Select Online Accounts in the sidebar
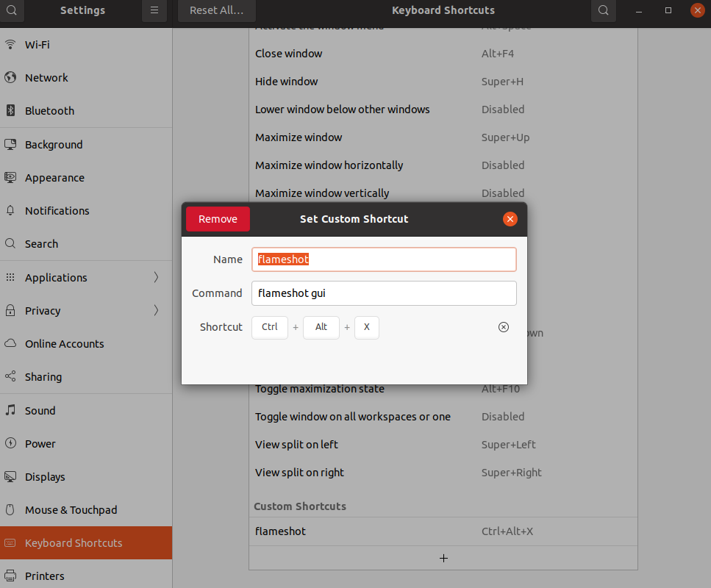Screen dimensions: 711x588 86,344
